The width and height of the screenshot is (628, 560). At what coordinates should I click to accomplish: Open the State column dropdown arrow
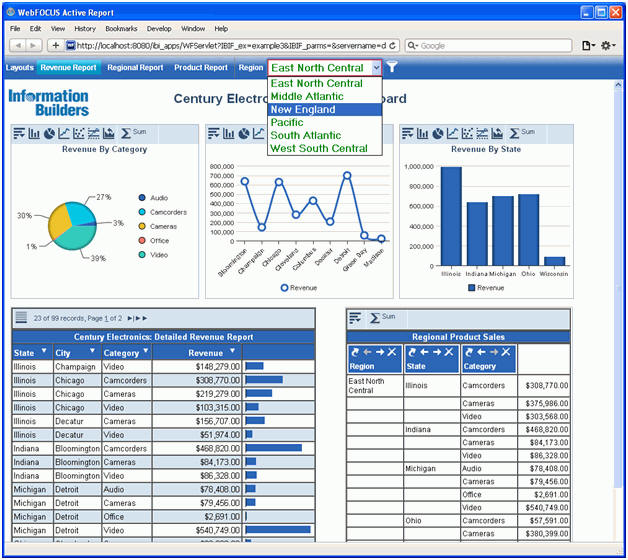click(x=44, y=351)
